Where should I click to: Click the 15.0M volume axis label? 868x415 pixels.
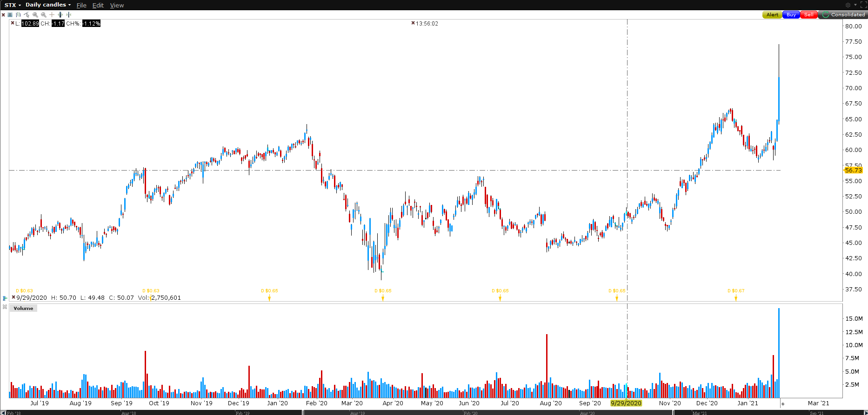point(854,319)
